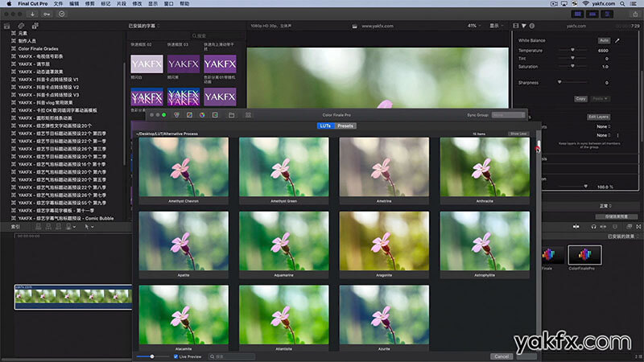
Task: Select curves tool icon in Color Finale Pro
Action: [189, 115]
